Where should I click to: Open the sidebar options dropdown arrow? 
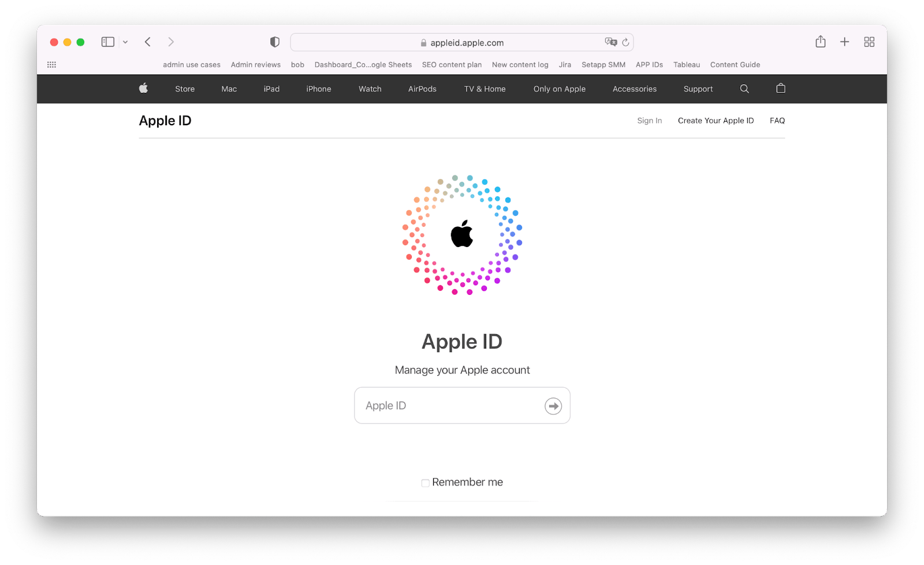point(125,42)
